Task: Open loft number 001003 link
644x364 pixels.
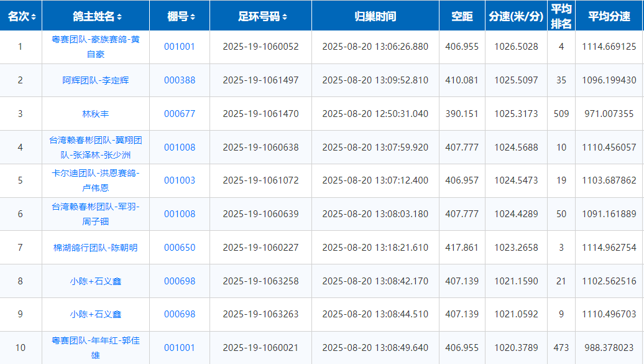Action: (179, 180)
